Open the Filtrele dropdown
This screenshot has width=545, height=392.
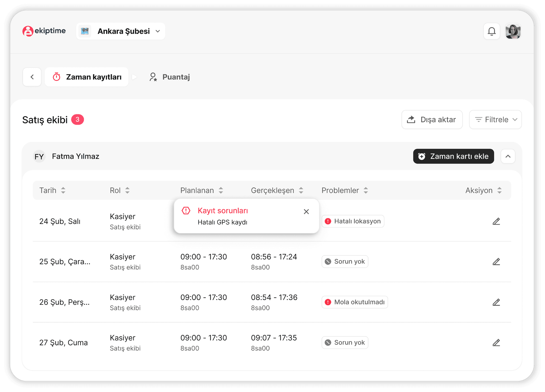(495, 120)
